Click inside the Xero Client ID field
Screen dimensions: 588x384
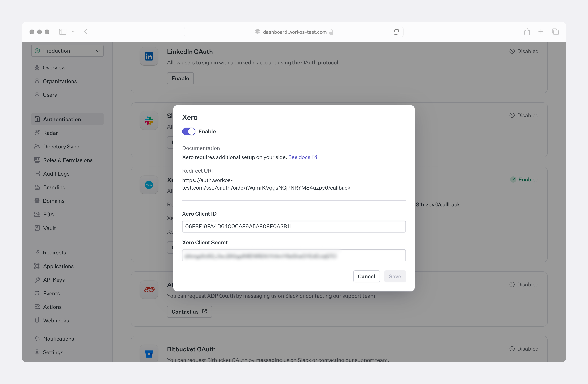[293, 226]
